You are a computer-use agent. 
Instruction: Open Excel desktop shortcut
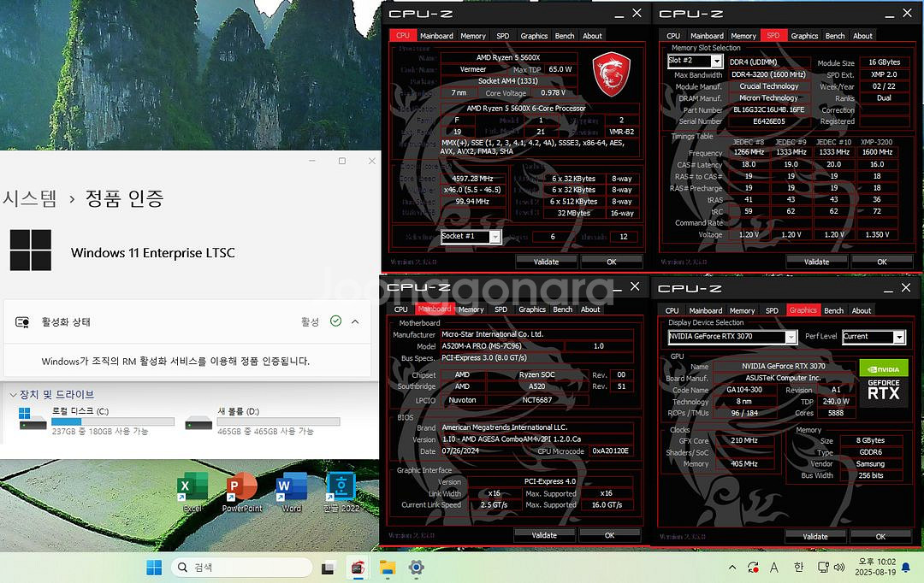192,492
